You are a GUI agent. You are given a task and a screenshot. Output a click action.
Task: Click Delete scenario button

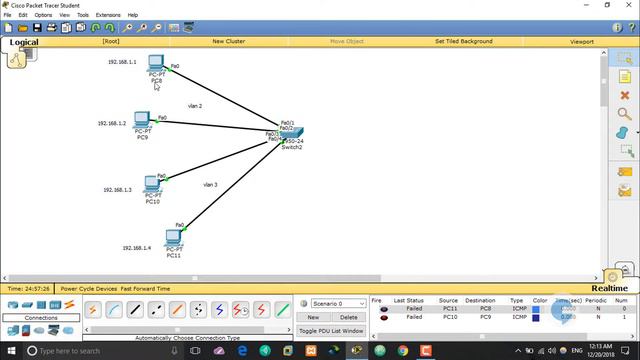349,317
